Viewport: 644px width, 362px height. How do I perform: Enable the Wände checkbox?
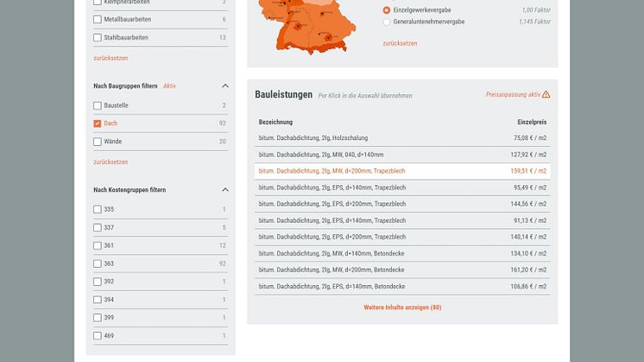pos(98,142)
